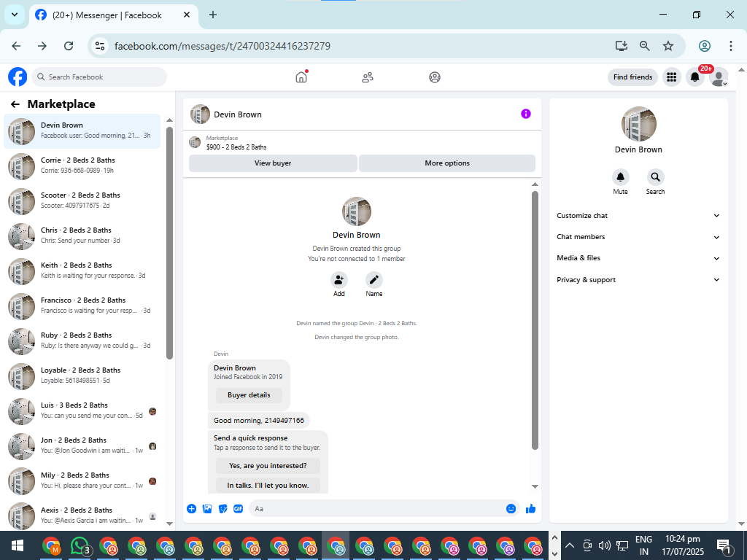Edit group name using the Name pencil icon

click(374, 279)
